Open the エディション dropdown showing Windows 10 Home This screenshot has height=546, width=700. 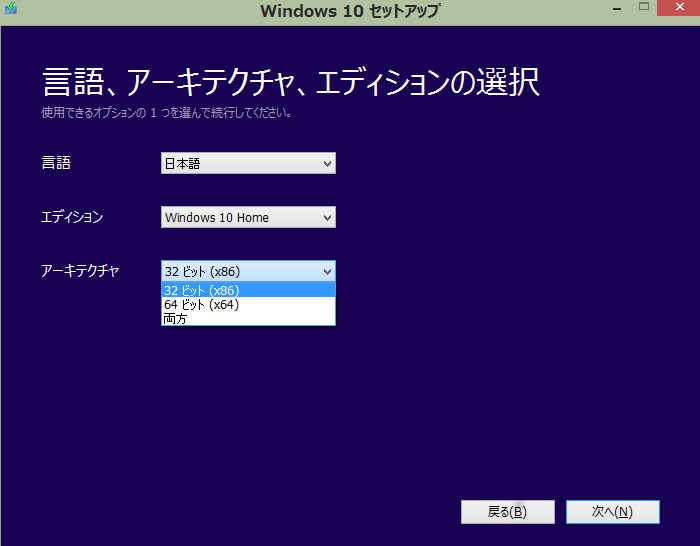pos(248,217)
